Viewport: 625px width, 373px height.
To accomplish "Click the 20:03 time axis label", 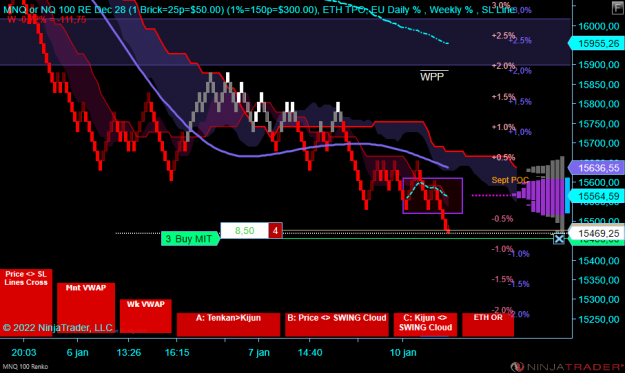I will pos(24,352).
